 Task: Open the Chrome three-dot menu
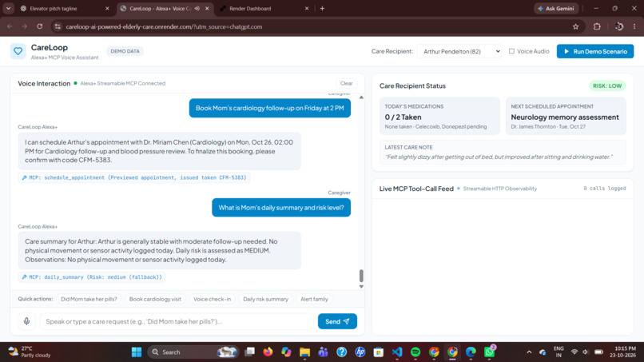click(634, 26)
